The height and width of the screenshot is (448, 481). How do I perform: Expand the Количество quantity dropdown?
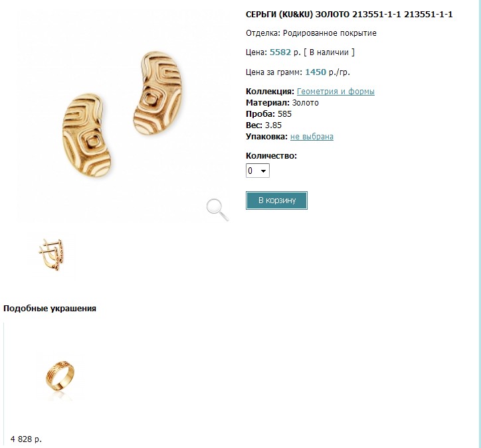pos(258,171)
